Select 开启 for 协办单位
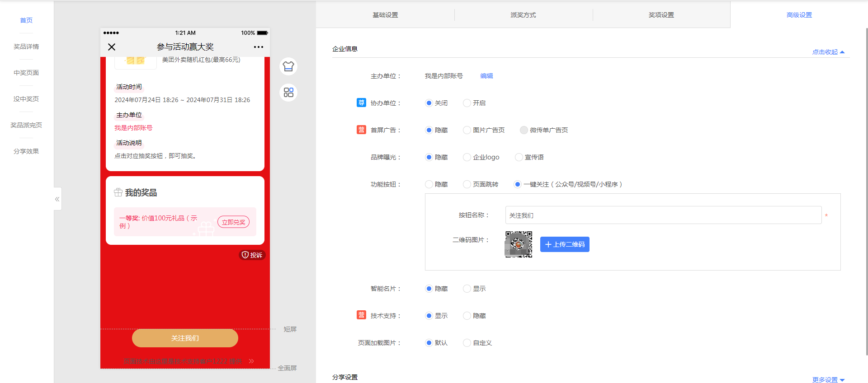The height and width of the screenshot is (383, 868). click(x=467, y=103)
